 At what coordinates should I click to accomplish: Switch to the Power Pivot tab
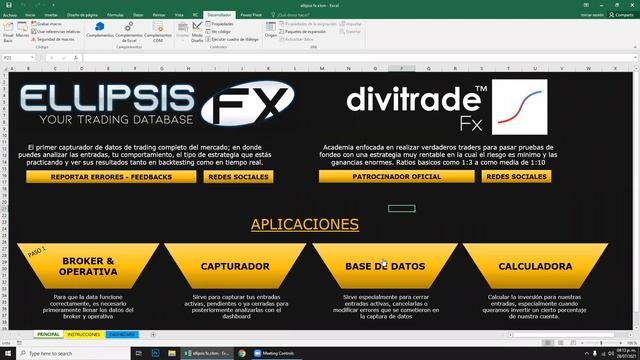pos(251,15)
